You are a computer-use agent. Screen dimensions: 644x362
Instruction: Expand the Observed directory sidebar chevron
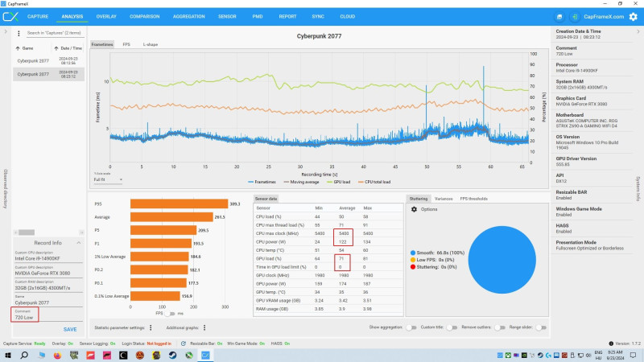coord(6,31)
